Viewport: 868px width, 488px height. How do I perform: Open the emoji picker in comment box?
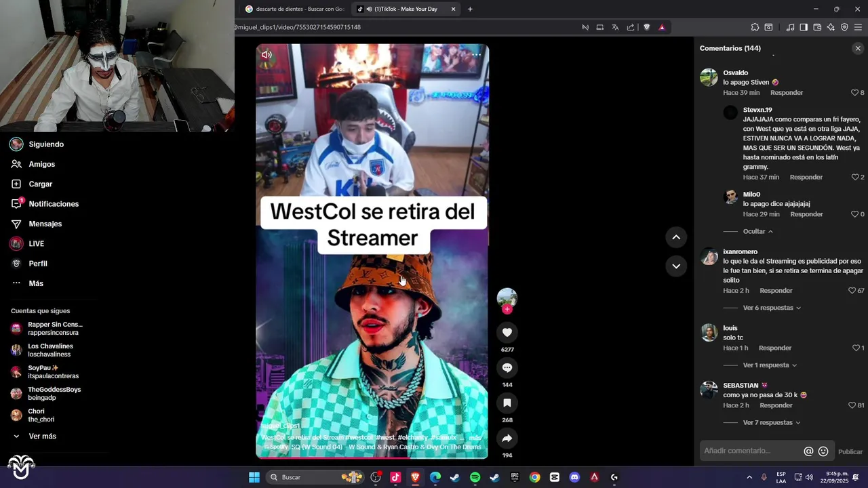(823, 451)
